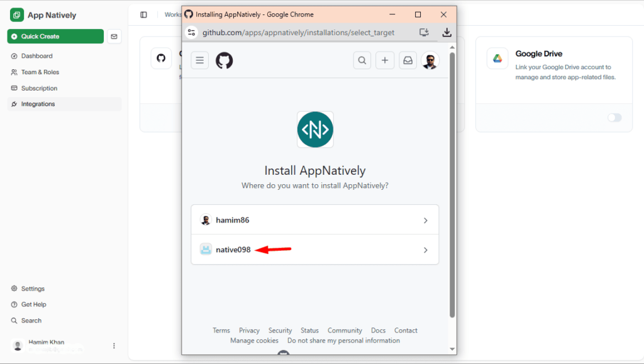Screen dimensions: 644x364
Task: Click the Google Drive logo icon
Action: (497, 58)
